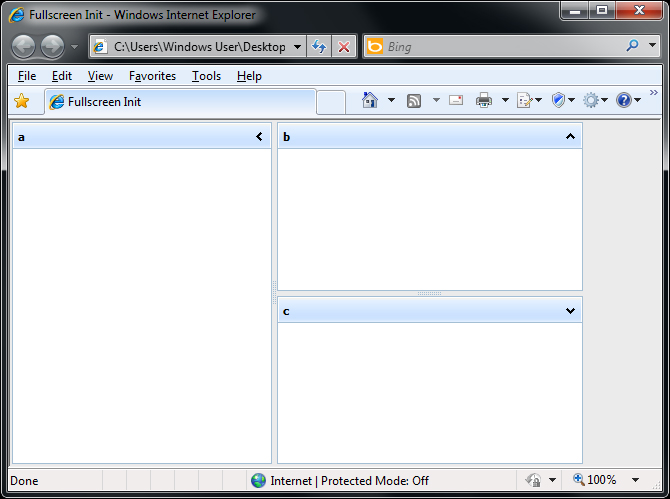
Task: Click the panel c header title
Action: 286,311
